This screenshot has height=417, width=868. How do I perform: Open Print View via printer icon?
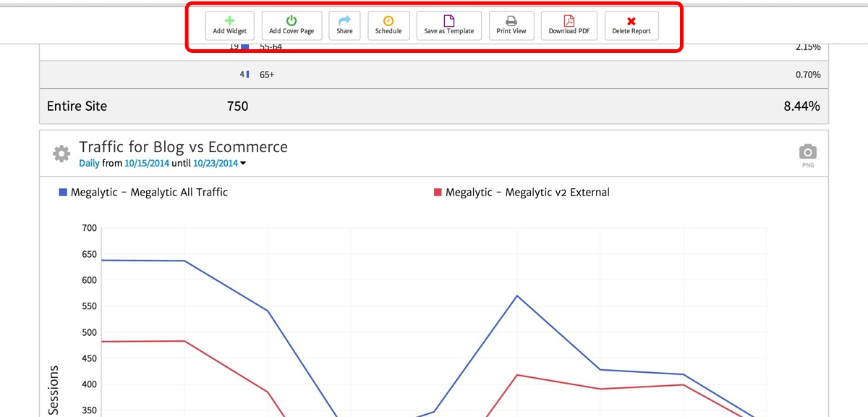tap(511, 20)
